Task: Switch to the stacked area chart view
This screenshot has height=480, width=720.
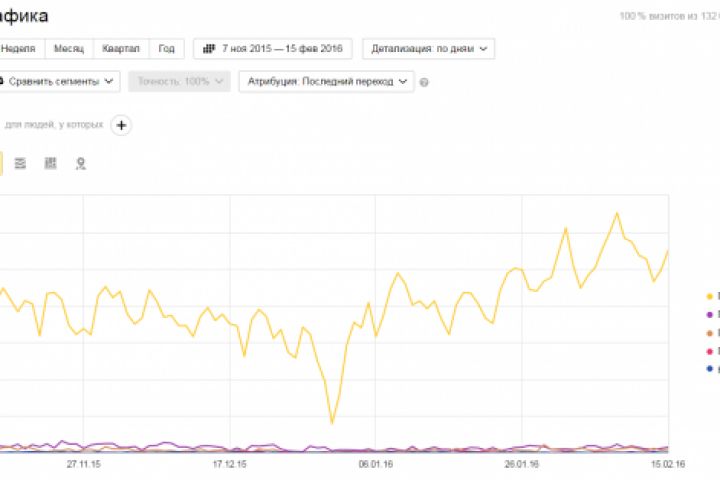Action: 21,163
